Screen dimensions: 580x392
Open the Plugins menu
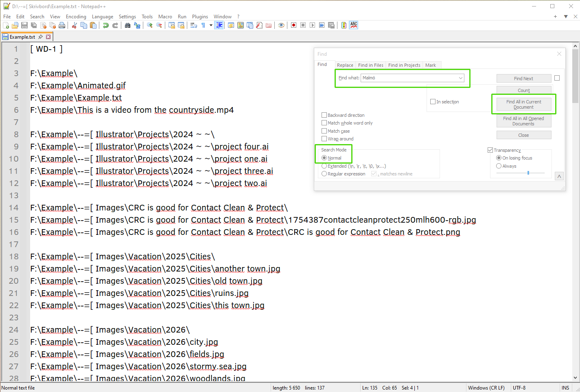pos(200,17)
